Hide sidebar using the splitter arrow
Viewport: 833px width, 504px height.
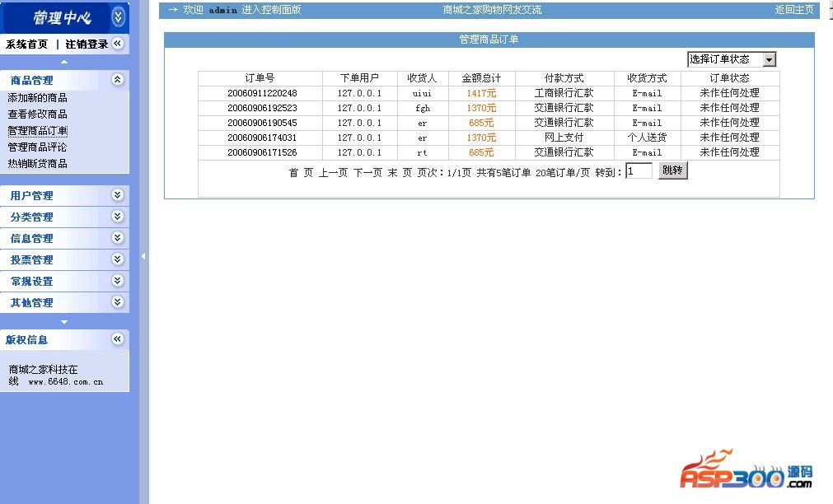[143, 256]
